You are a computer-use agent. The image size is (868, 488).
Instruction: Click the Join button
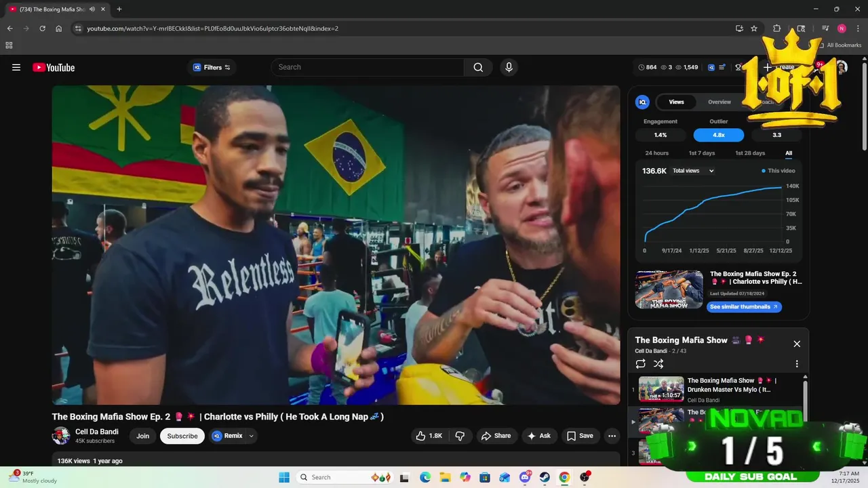pos(142,436)
